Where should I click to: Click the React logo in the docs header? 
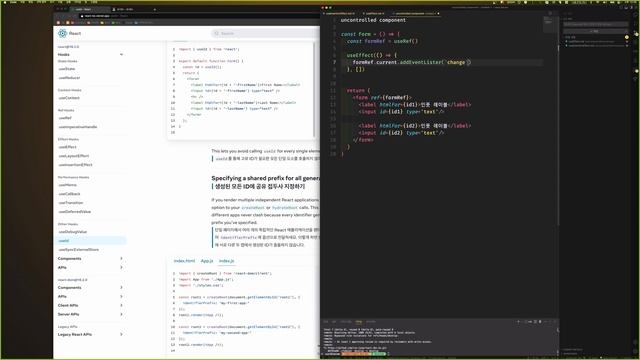[x=62, y=33]
